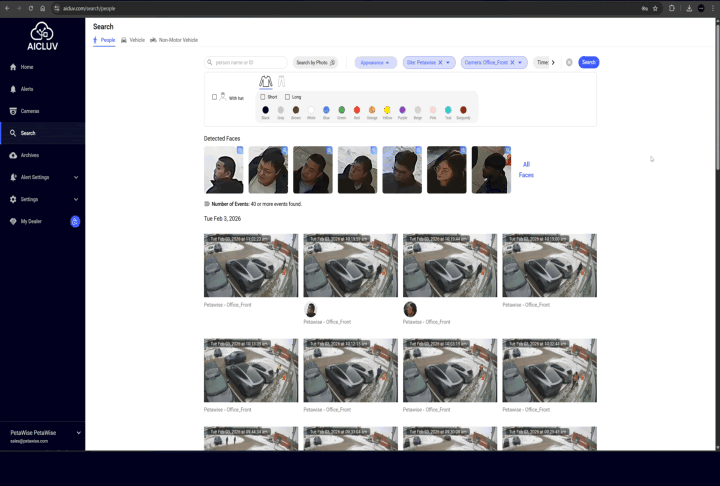
Task: Click the Cameras icon in sidebar
Action: click(x=13, y=111)
